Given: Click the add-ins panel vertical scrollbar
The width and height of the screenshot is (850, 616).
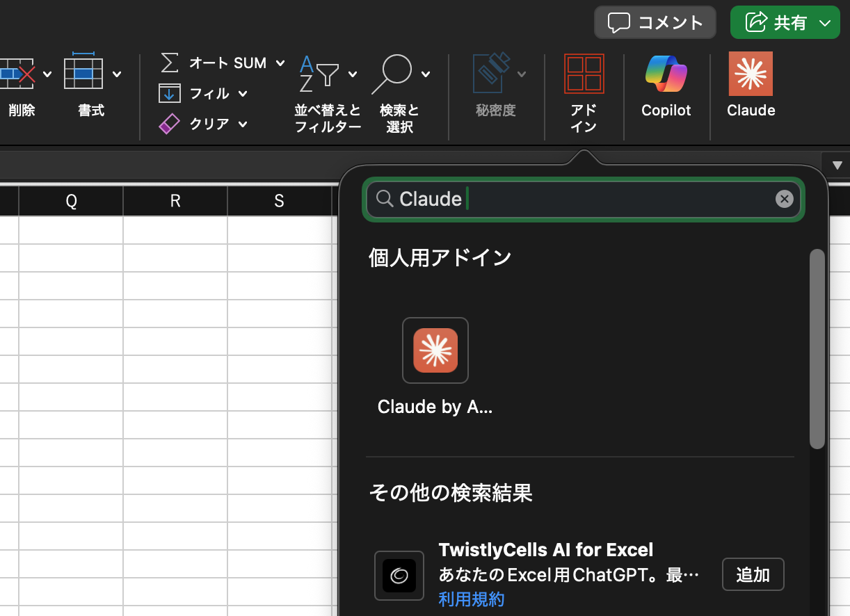Looking at the screenshot, I should pos(817,348).
